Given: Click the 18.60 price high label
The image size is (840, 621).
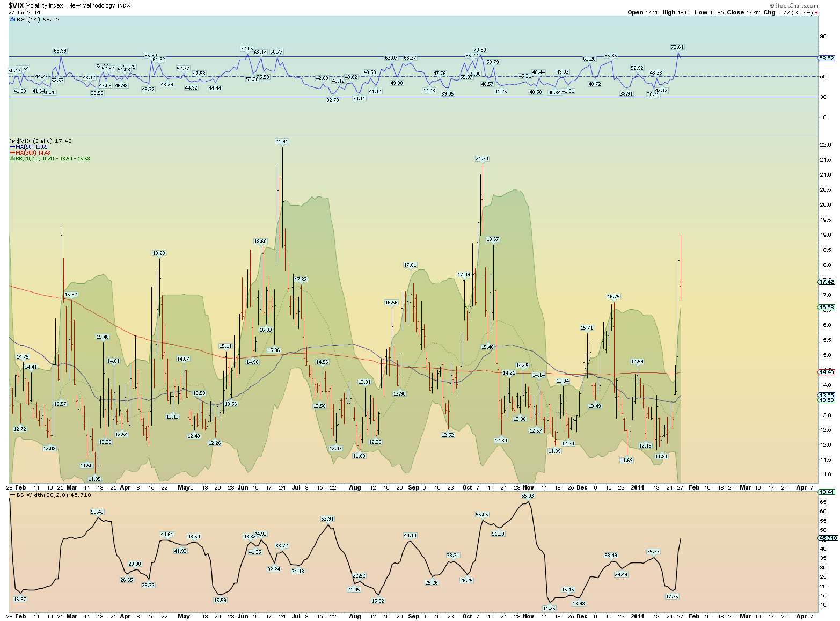Looking at the screenshot, I should click(260, 241).
